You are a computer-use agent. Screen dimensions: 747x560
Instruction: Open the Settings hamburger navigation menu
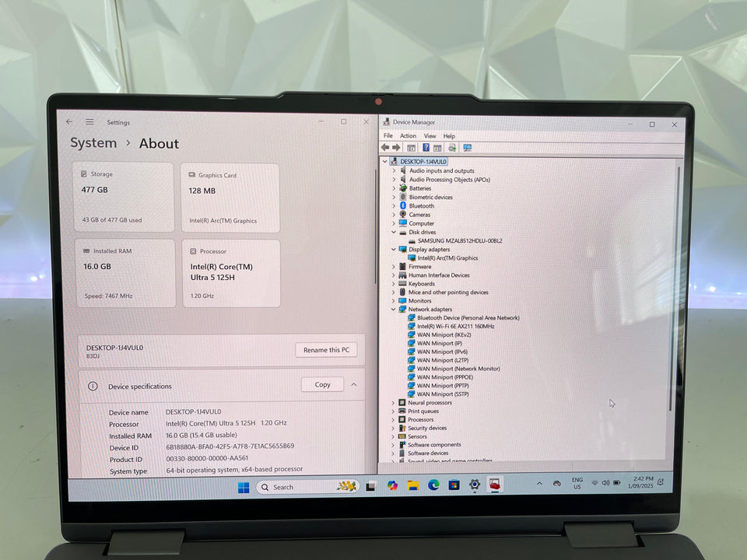pos(89,122)
